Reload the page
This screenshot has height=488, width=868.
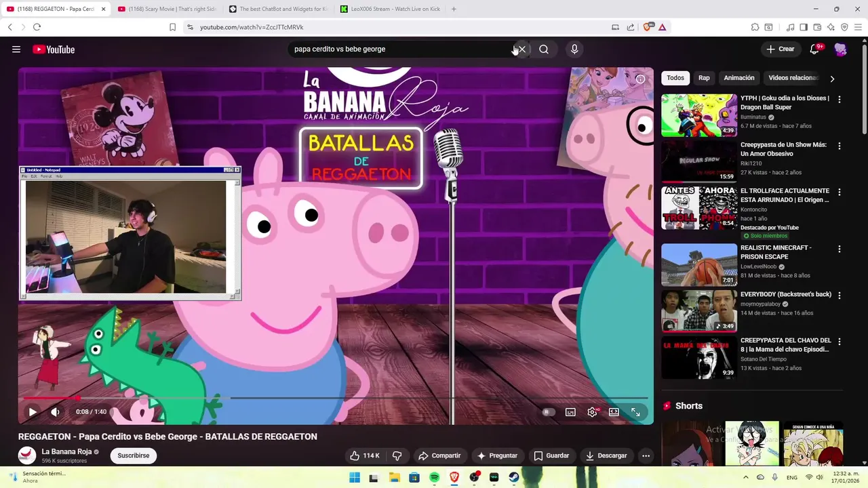[37, 27]
